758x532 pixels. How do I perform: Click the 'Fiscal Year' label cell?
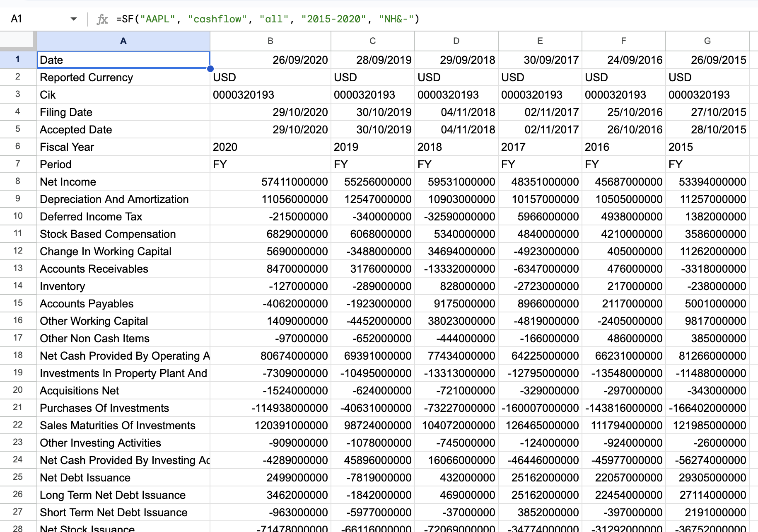click(x=123, y=147)
